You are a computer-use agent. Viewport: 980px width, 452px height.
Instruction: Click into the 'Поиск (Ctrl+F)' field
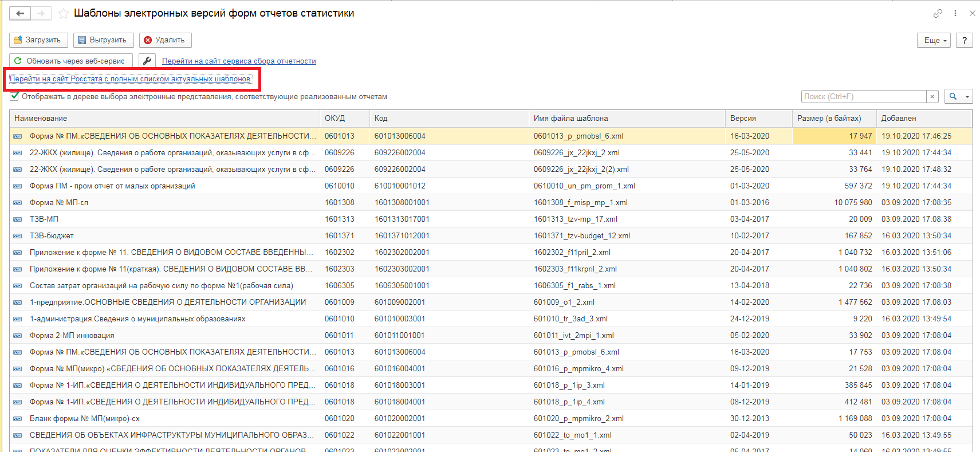(x=863, y=97)
